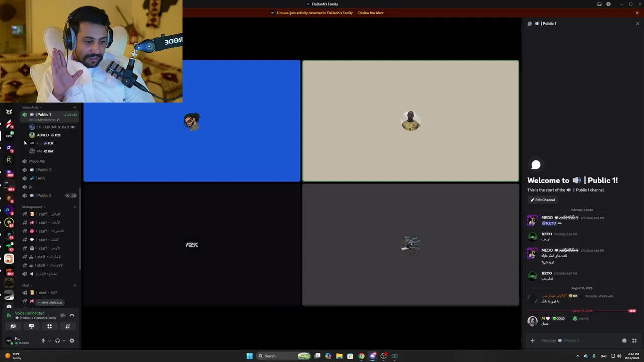This screenshot has height=362, width=644.
Task: Turn on camera in voice panel
Action: [x=13, y=326]
